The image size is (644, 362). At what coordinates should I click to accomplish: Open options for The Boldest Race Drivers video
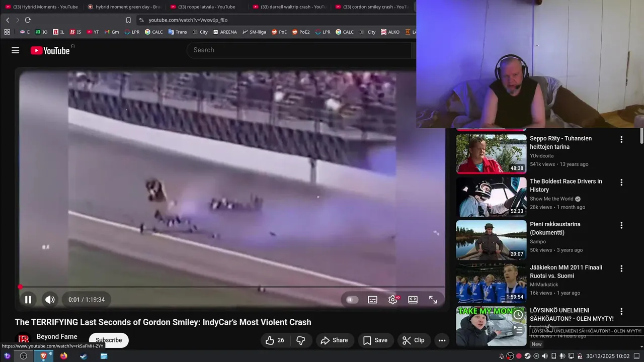coord(621,183)
